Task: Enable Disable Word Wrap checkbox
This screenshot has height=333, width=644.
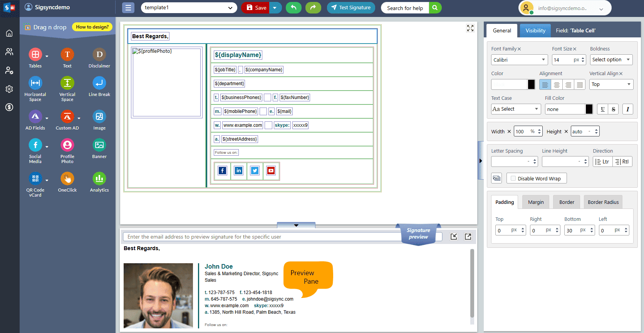Action: pos(513,178)
